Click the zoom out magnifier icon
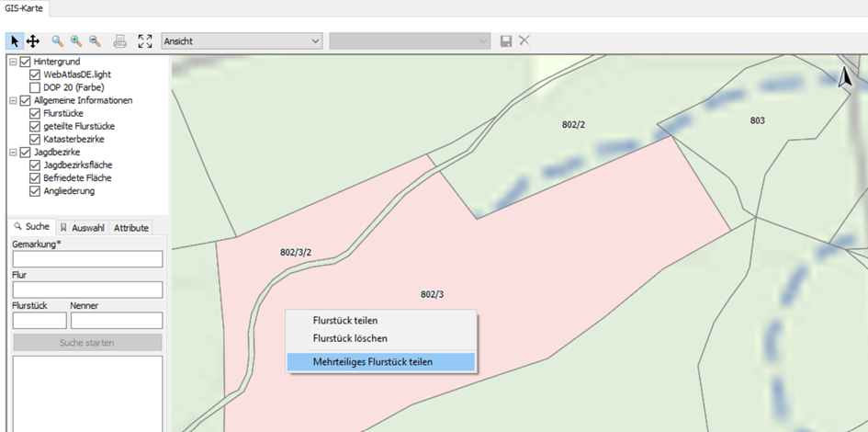This screenshot has height=432, width=868. click(95, 41)
